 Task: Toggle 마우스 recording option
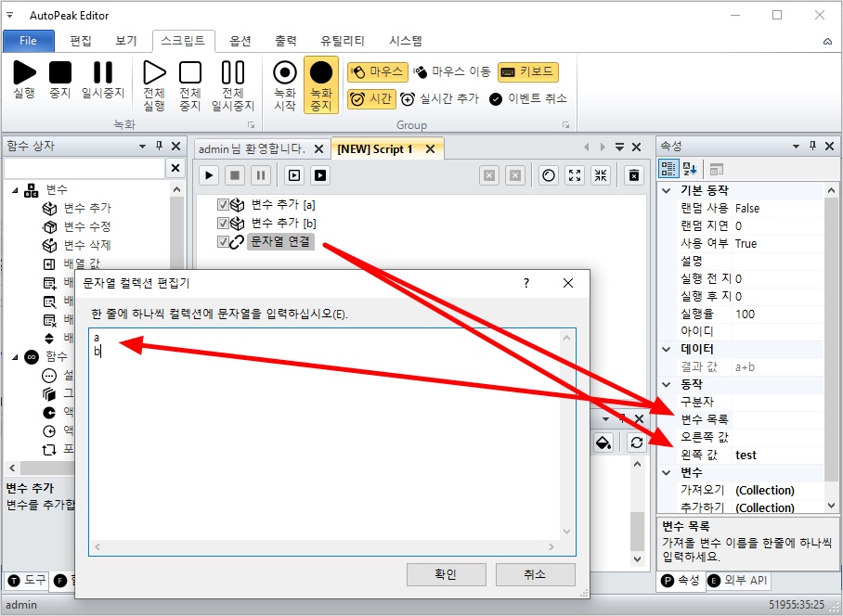[378, 72]
